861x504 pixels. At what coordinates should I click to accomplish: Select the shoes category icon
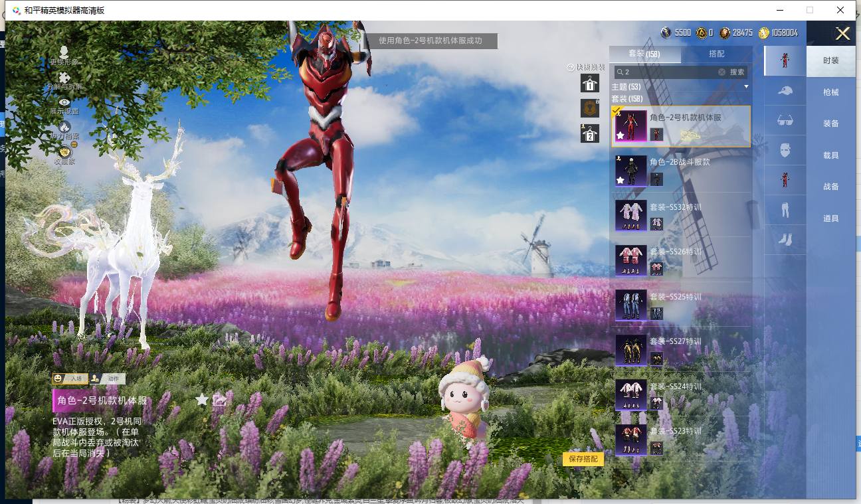785,239
